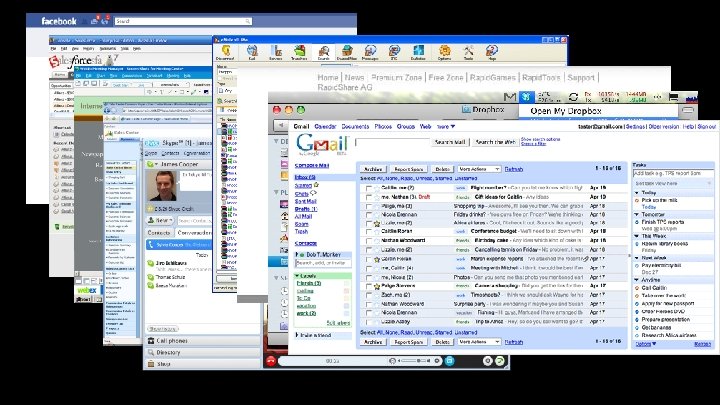The width and height of the screenshot is (720, 405).
Task: Click the upper Archive button
Action: click(373, 169)
